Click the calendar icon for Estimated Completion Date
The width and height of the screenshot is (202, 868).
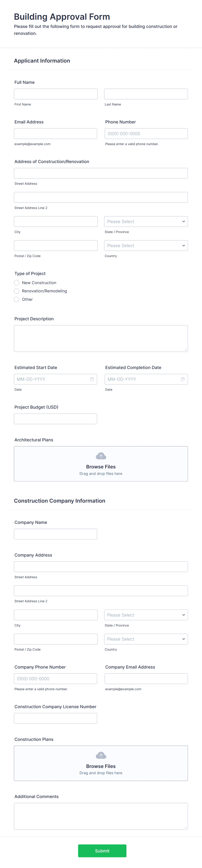click(183, 379)
